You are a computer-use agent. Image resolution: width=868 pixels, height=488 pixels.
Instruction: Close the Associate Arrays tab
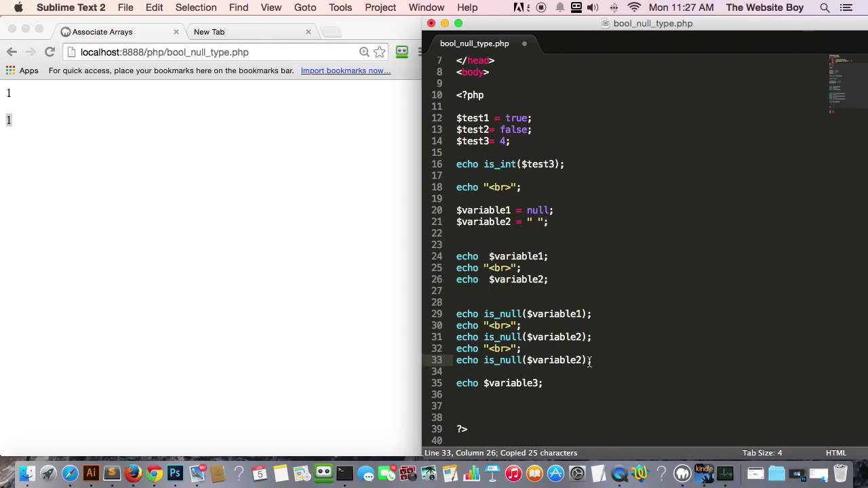point(176,32)
